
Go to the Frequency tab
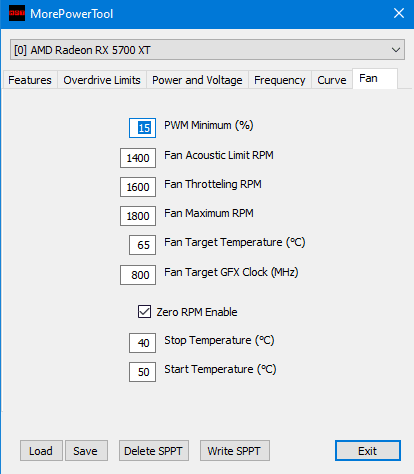(x=280, y=80)
